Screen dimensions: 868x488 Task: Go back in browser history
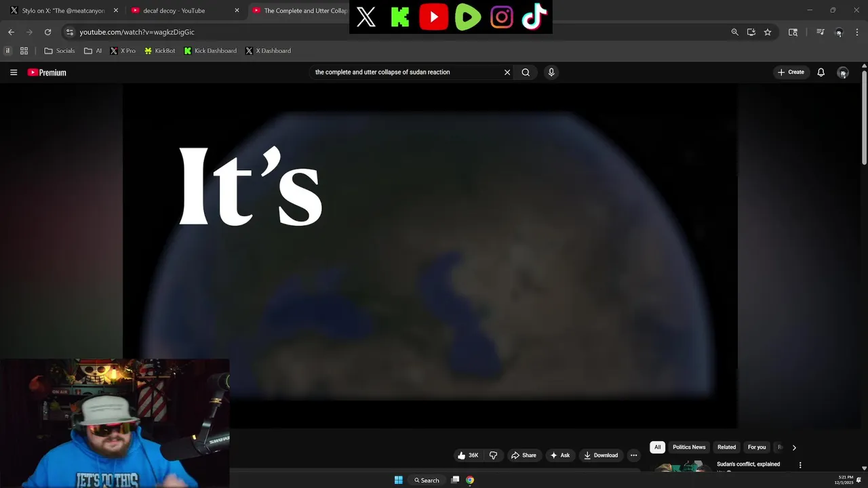[11, 32]
